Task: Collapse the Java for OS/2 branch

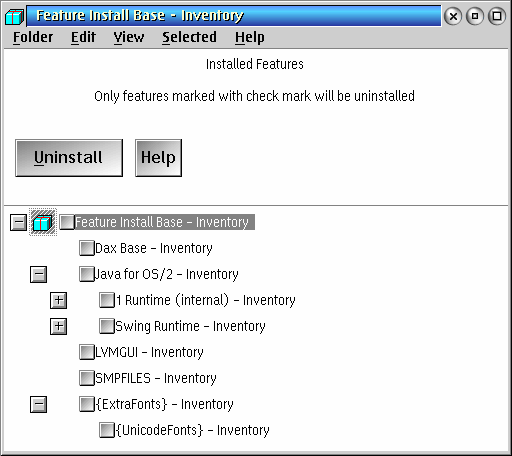Action: 38,274
